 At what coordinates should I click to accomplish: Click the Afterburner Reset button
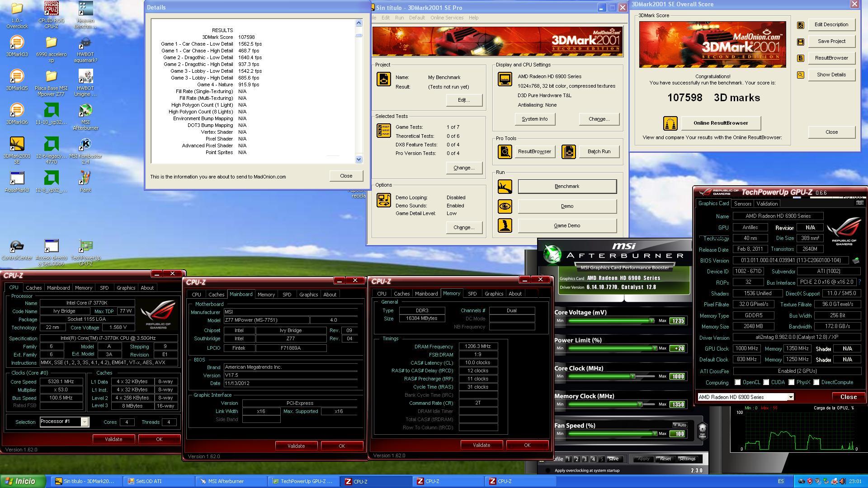coord(665,459)
